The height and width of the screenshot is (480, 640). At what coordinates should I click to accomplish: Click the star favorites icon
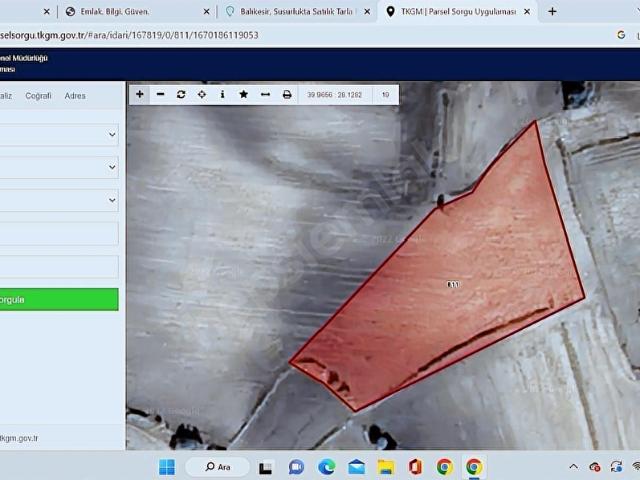(x=244, y=94)
